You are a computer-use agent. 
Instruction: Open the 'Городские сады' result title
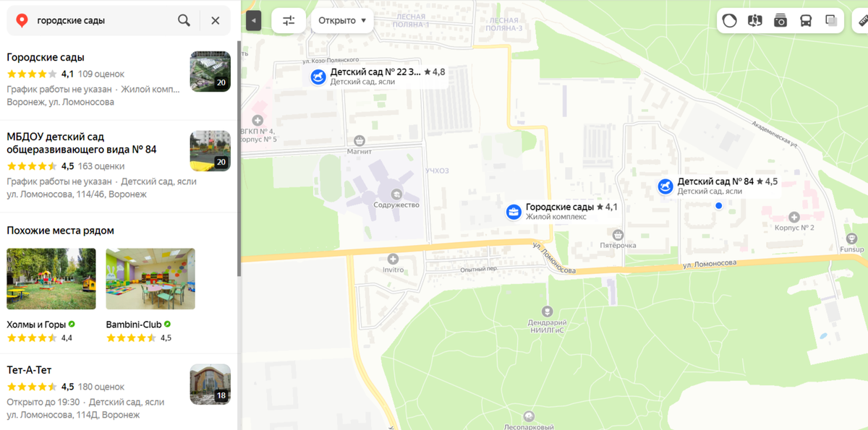pos(46,57)
